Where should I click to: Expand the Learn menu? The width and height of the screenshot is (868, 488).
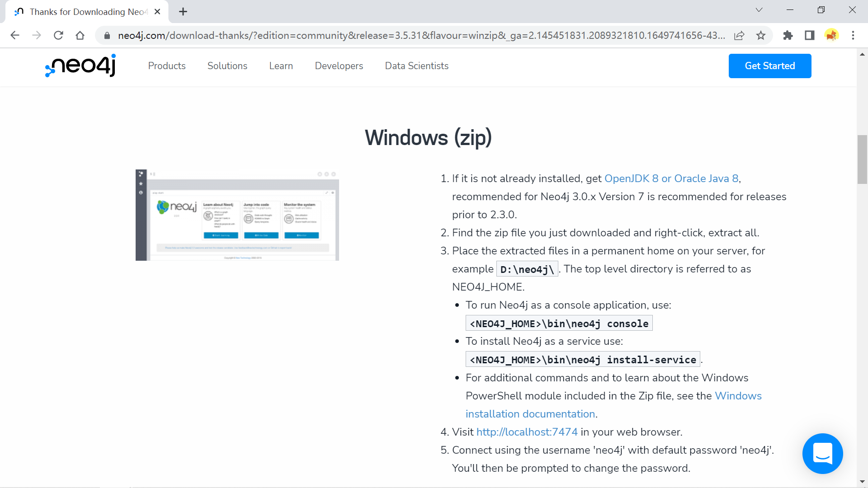pos(281,66)
